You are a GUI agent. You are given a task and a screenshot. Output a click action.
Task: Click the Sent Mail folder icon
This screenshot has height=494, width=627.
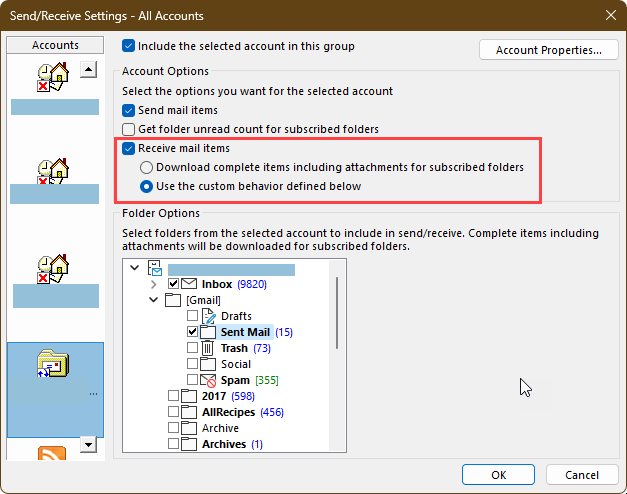208,332
